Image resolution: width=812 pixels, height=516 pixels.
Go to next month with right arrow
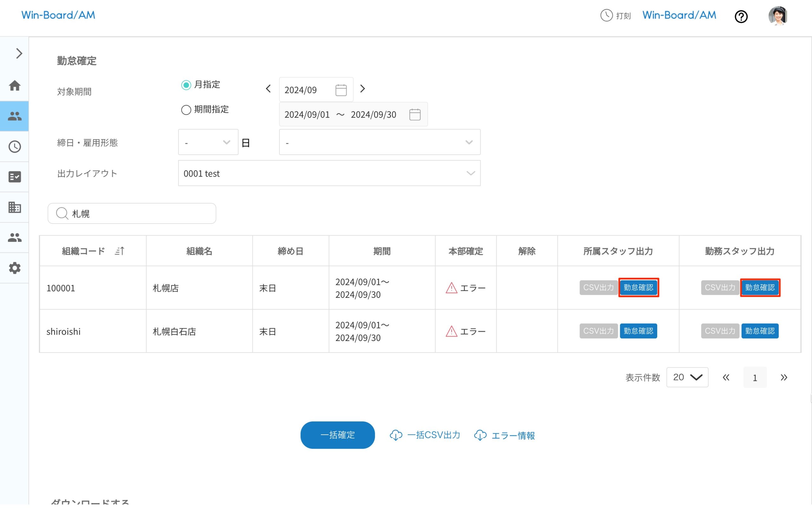pos(363,89)
